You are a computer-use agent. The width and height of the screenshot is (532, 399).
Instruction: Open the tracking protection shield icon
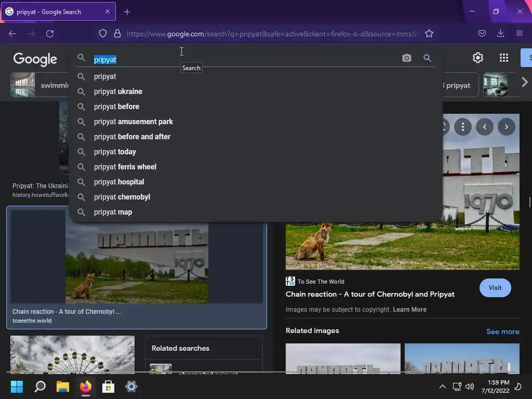(x=103, y=34)
